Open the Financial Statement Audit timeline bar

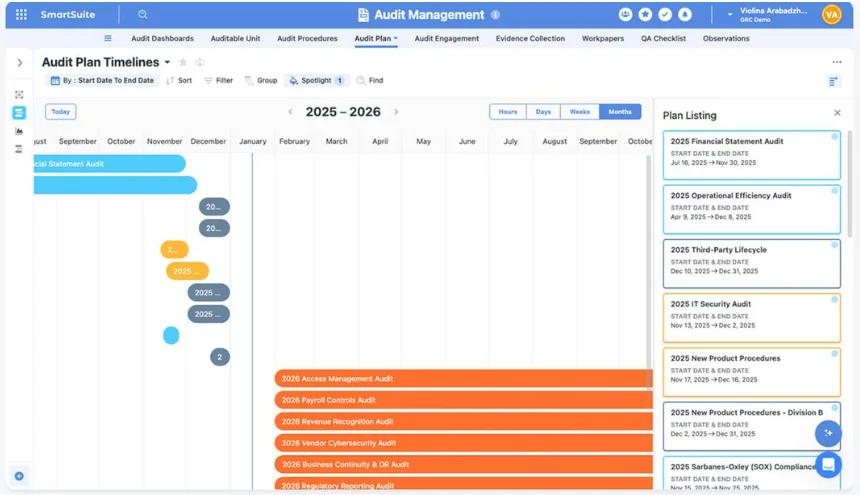coord(110,164)
